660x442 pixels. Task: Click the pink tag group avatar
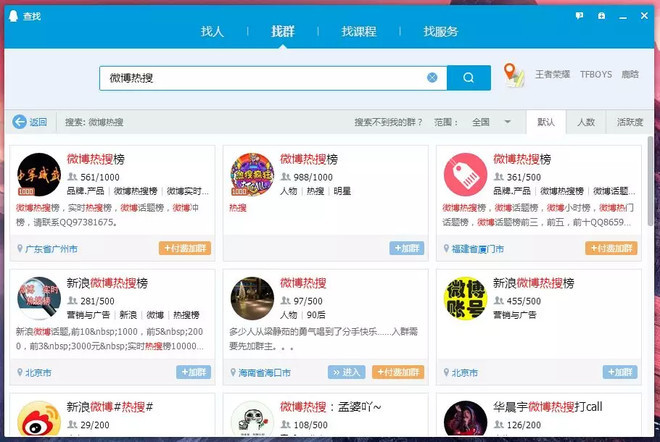pos(466,175)
